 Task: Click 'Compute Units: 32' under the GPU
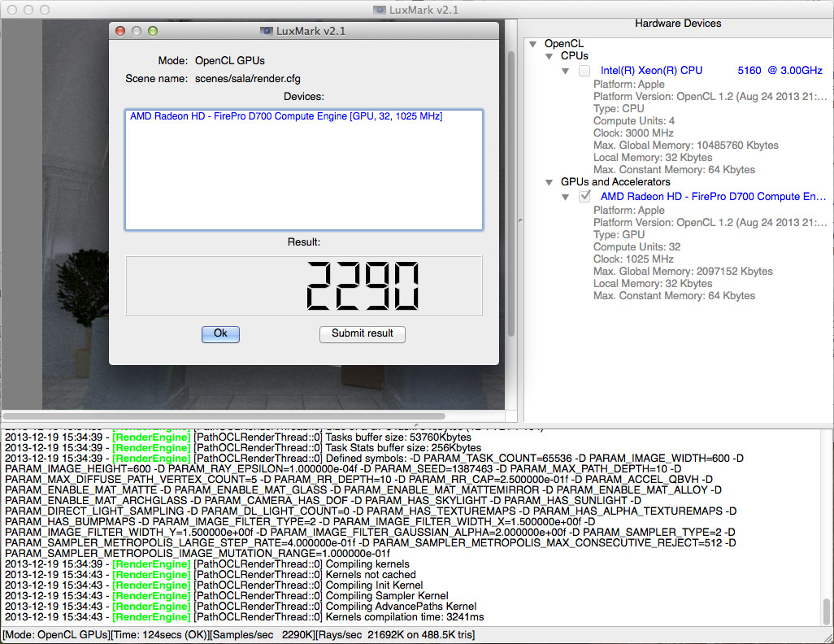coord(636,247)
